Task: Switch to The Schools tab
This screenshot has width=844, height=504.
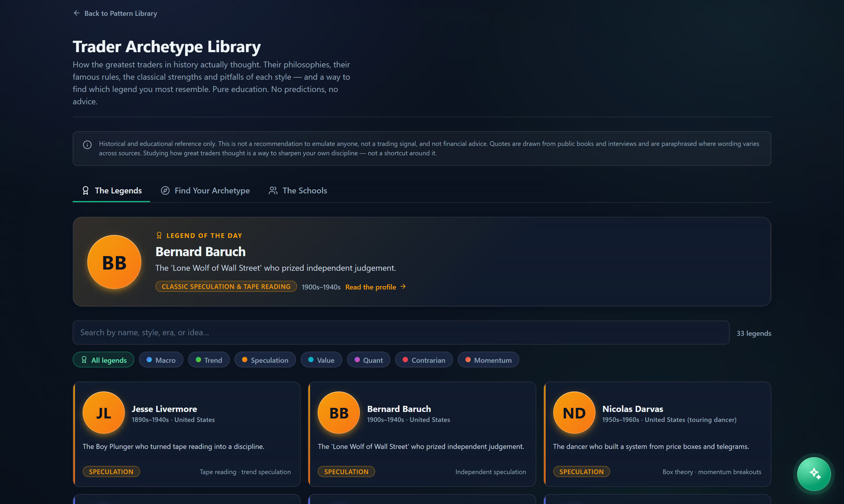Action: pyautogui.click(x=298, y=190)
